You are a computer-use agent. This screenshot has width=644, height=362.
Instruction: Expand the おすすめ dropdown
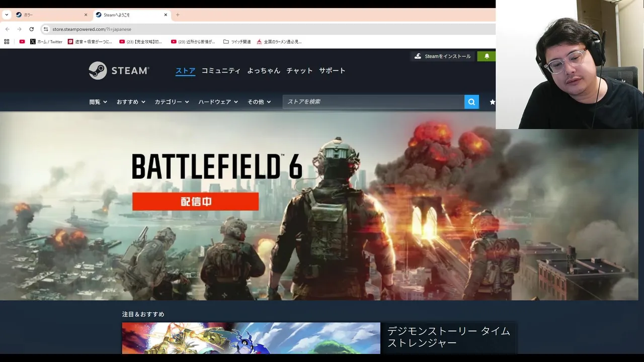[131, 102]
